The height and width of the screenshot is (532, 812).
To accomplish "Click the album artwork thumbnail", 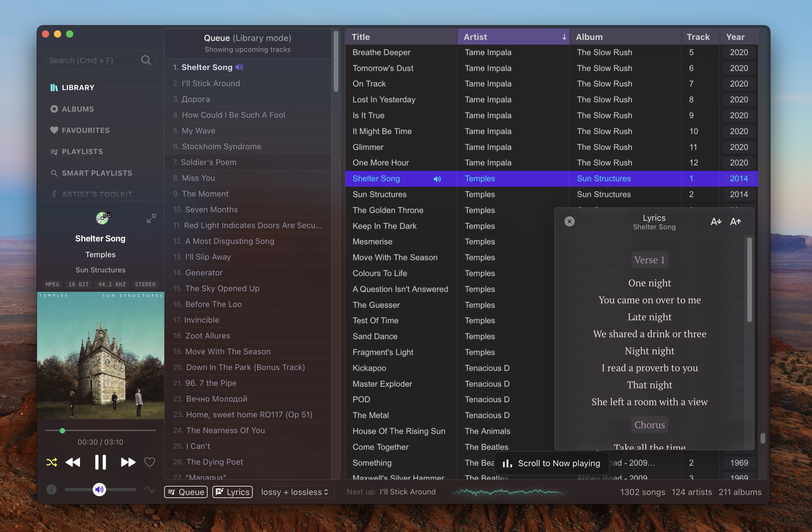I will click(x=100, y=356).
